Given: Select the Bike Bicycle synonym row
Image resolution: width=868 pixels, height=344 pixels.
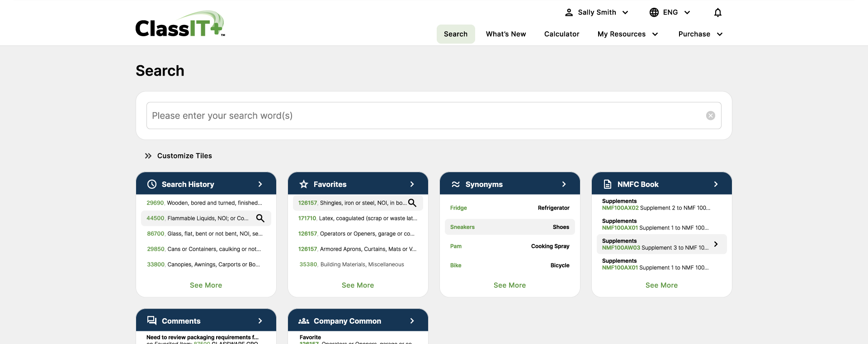Looking at the screenshot, I should coord(510,265).
